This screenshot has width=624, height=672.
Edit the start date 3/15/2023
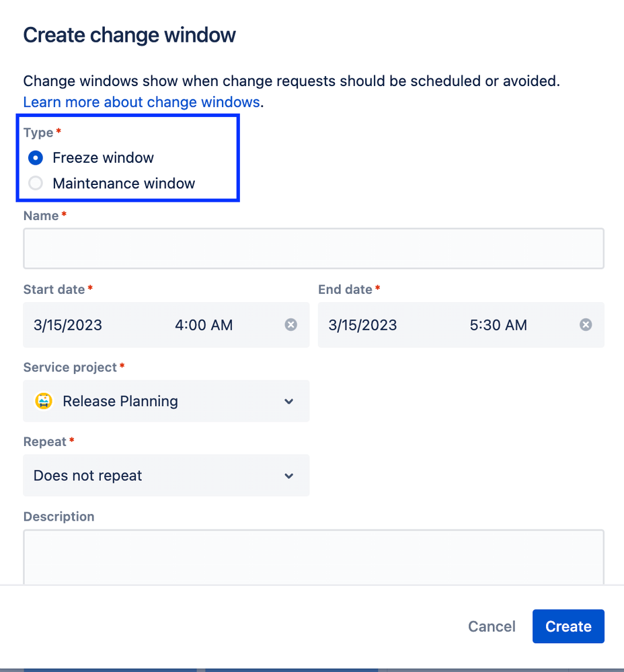coord(68,325)
